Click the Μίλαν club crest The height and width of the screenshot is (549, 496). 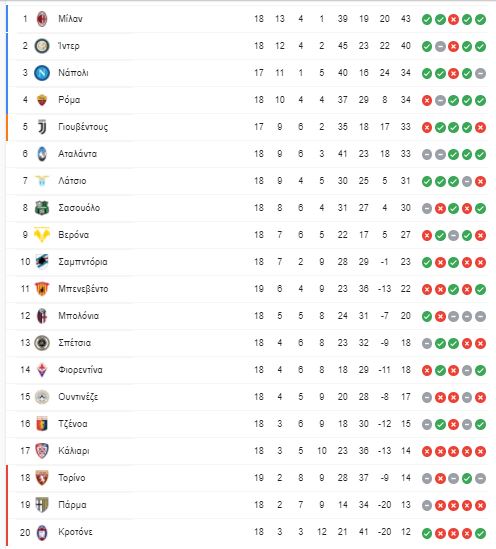point(42,19)
